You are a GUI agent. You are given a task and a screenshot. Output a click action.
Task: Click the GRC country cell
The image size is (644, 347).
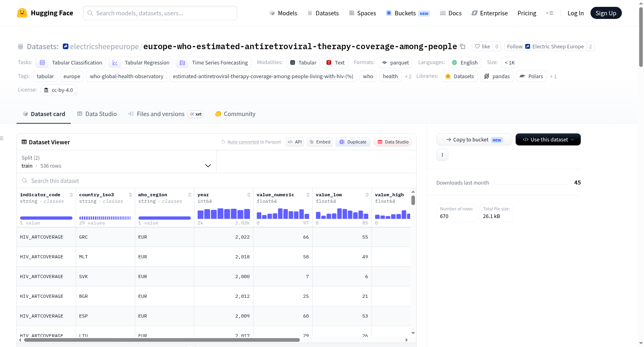click(105, 237)
